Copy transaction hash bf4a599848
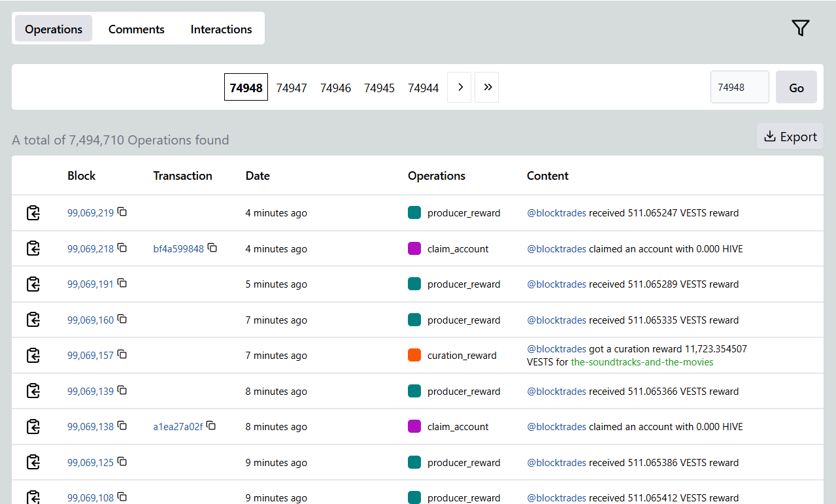The height and width of the screenshot is (504, 836). click(212, 248)
